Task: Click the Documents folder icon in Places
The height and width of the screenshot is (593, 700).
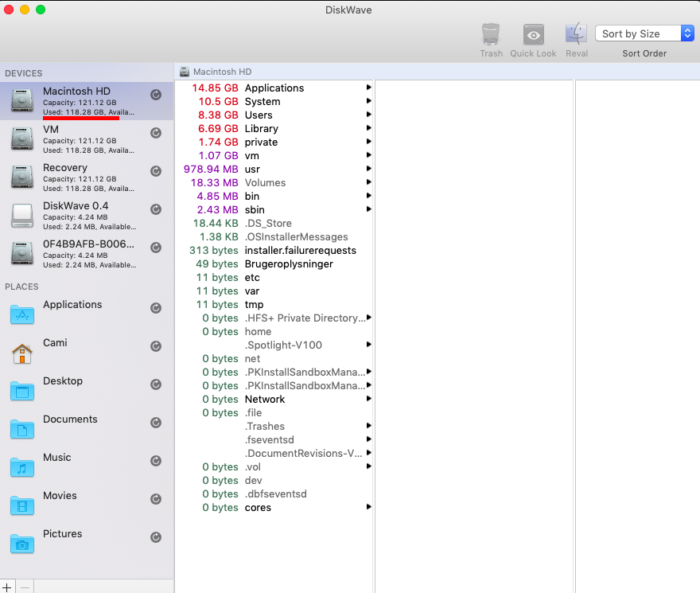Action: pos(22,429)
